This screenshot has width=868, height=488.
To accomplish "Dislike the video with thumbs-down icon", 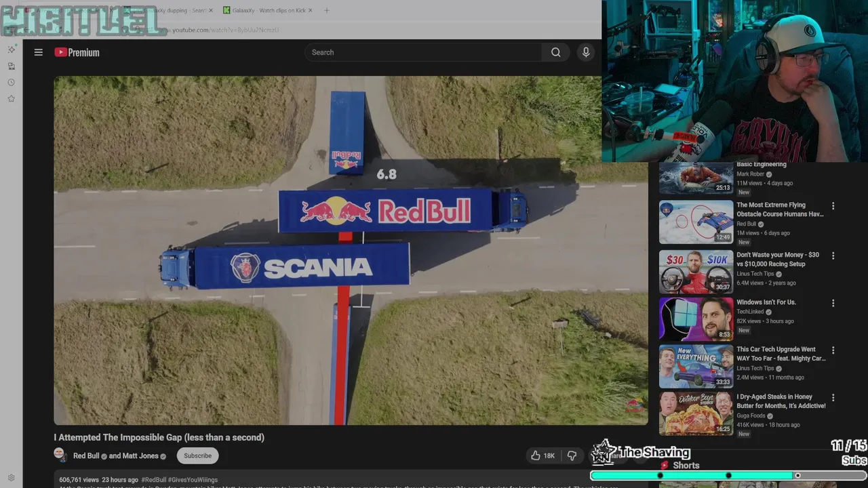I will pos(572,455).
